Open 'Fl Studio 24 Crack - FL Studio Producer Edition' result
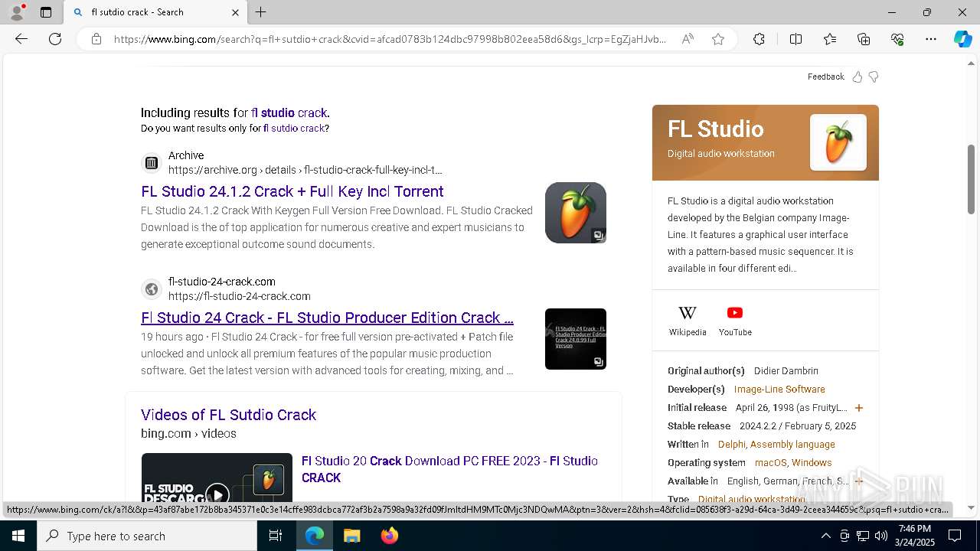The image size is (980, 551). click(327, 318)
